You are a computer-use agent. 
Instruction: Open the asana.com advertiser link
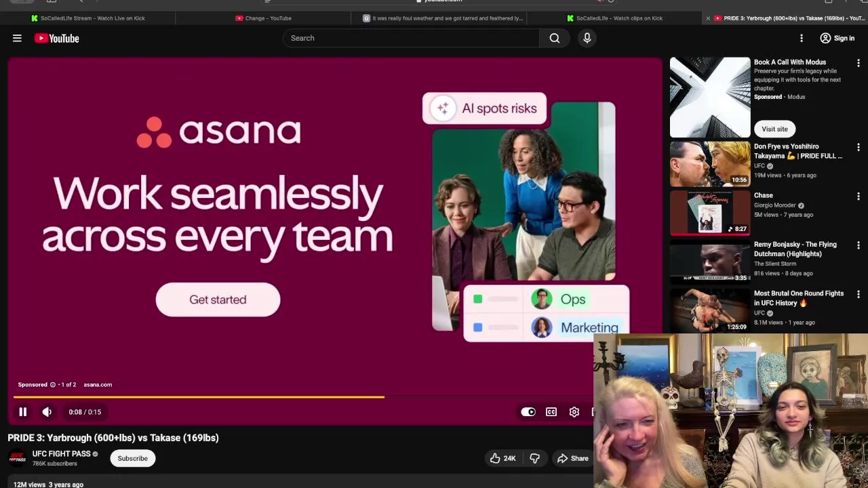point(98,385)
